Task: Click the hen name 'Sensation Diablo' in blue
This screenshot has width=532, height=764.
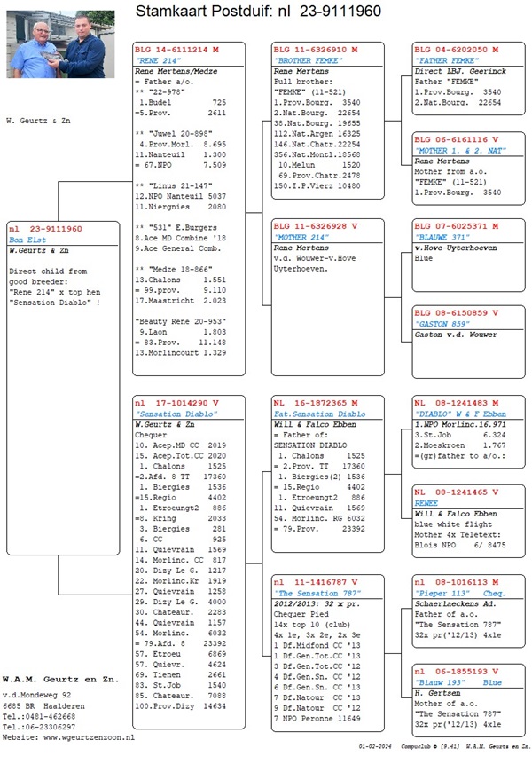Action: pyautogui.click(x=176, y=414)
